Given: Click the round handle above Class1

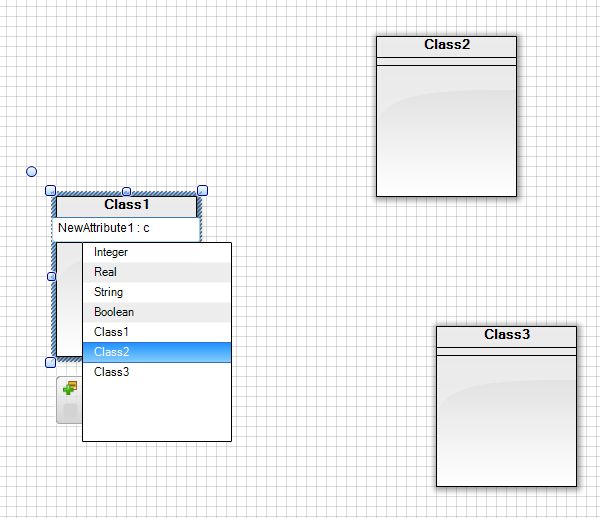Looking at the screenshot, I should click(31, 171).
